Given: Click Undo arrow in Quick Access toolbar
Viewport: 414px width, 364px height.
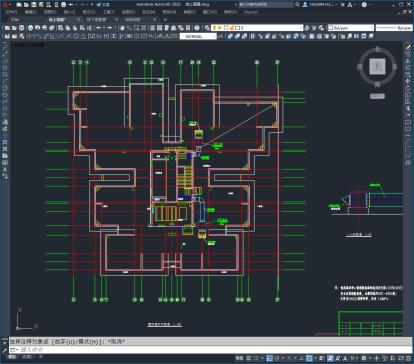Looking at the screenshot, I should [x=71, y=5].
